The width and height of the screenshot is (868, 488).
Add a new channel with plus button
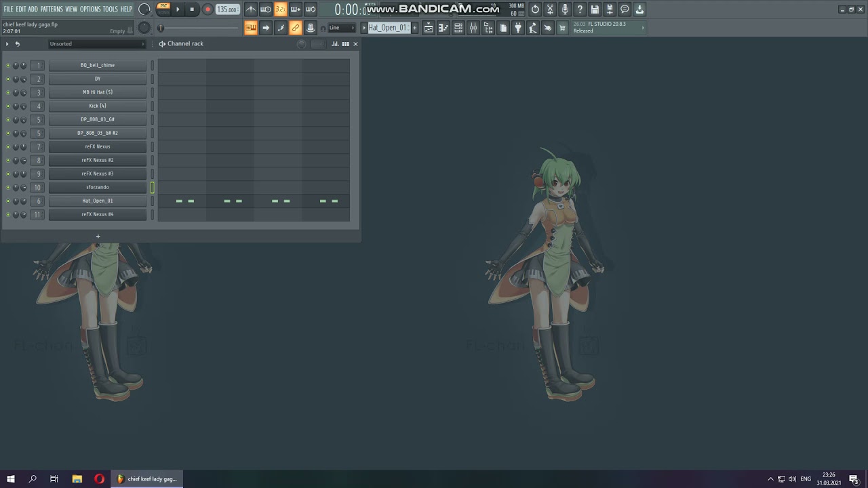coord(98,237)
